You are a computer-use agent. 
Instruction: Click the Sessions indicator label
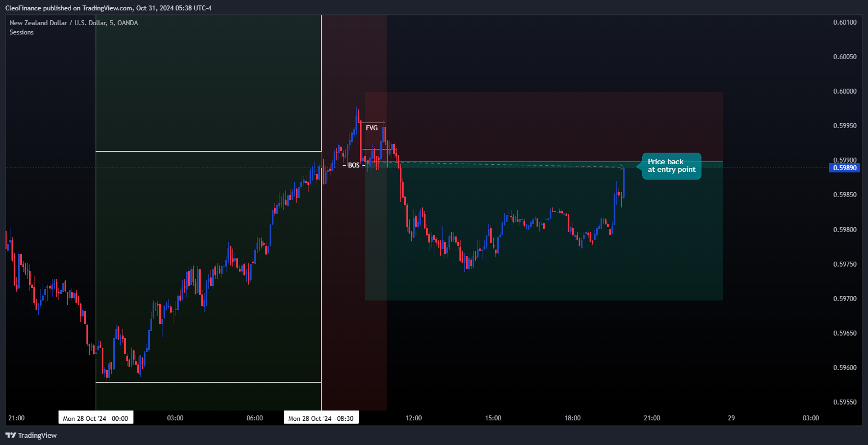point(21,32)
